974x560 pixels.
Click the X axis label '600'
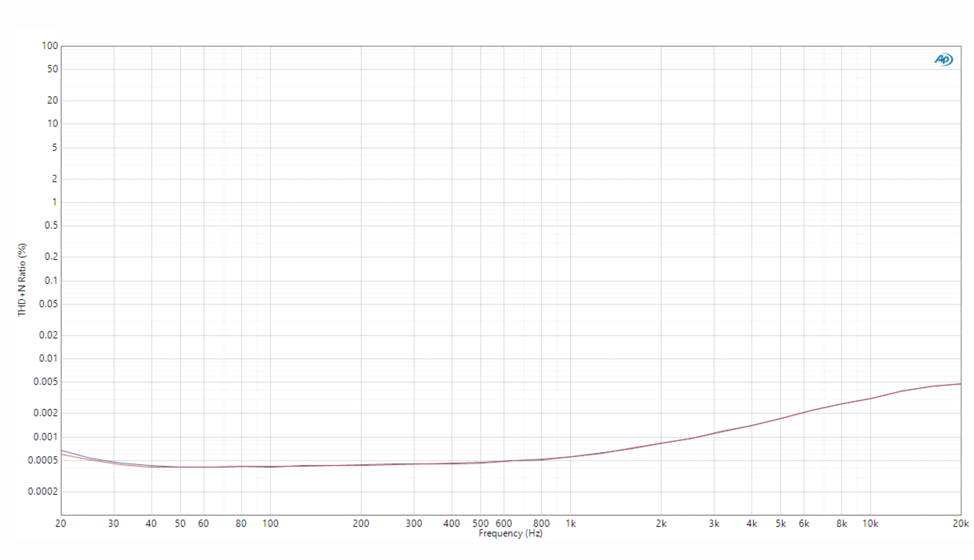[504, 523]
